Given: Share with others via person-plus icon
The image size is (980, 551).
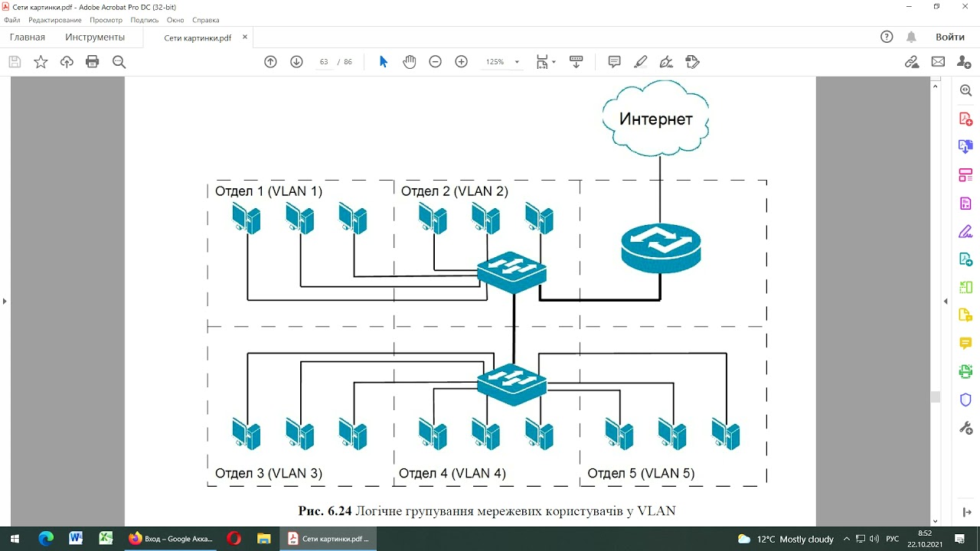Looking at the screenshot, I should (x=964, y=62).
